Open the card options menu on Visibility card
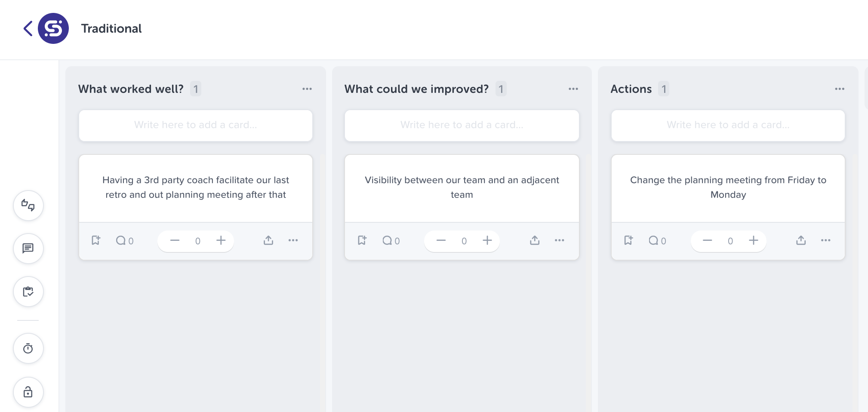The image size is (868, 412). tap(560, 240)
